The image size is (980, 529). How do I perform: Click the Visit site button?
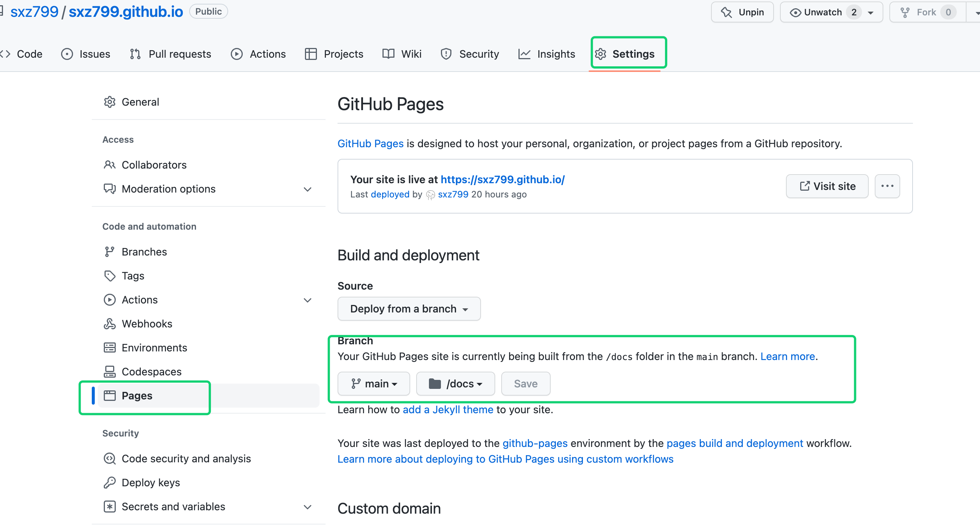tap(827, 186)
